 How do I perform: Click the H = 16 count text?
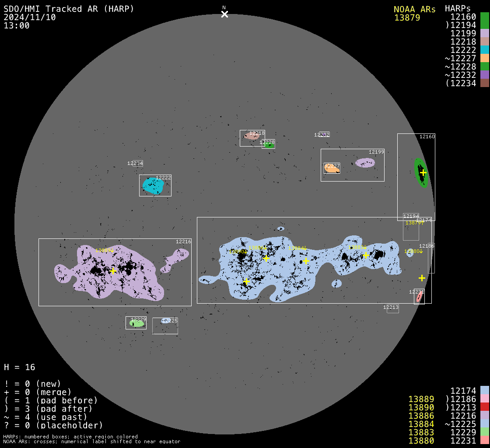[x=20, y=367]
